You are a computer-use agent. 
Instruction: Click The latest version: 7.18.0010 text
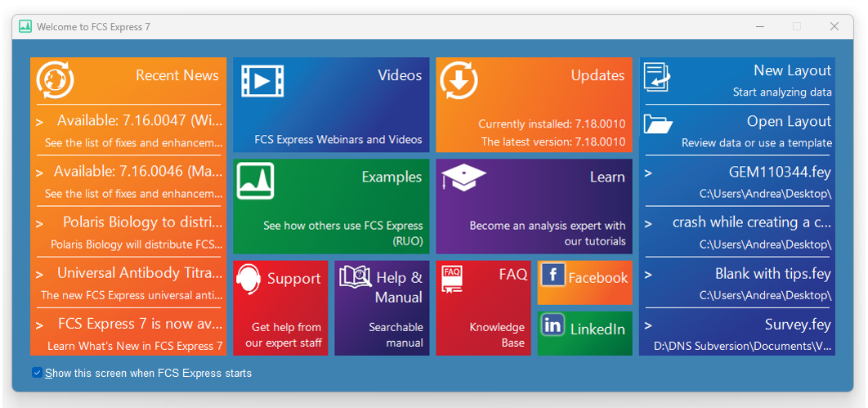pos(553,141)
